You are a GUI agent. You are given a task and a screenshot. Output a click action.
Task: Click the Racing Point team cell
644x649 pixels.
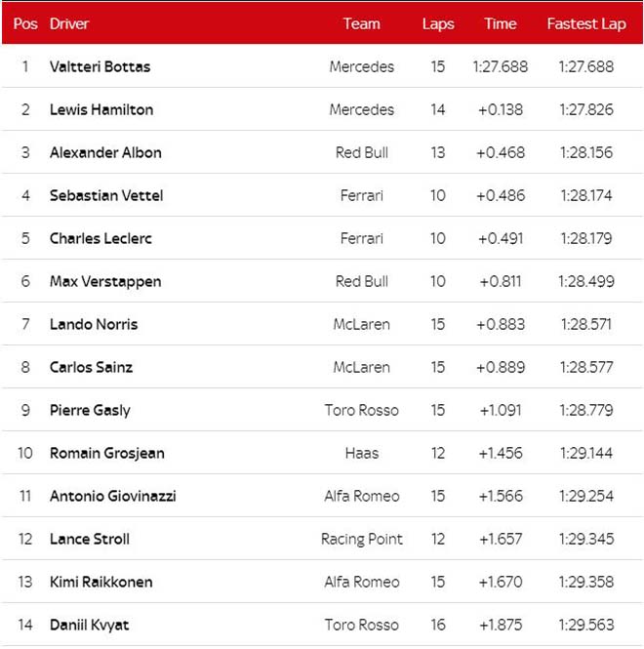click(362, 540)
